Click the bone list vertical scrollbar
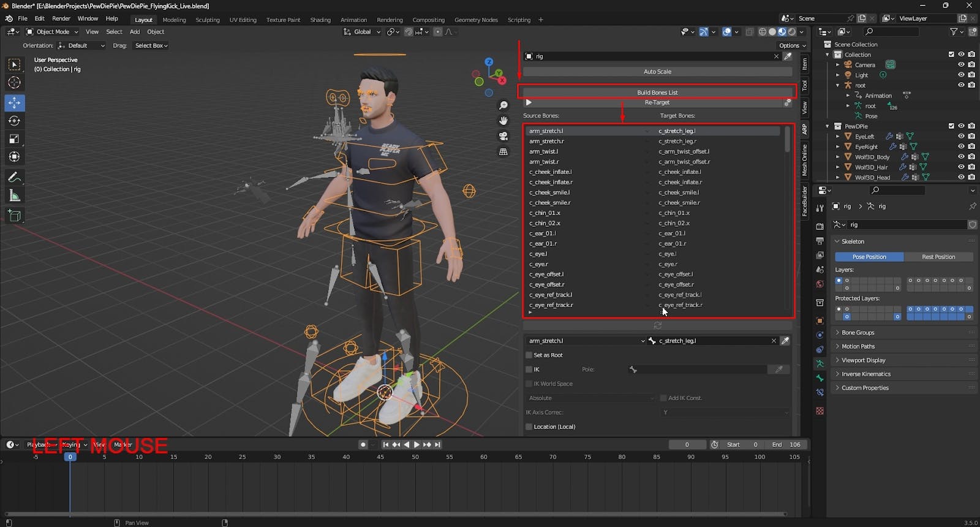 [787, 140]
